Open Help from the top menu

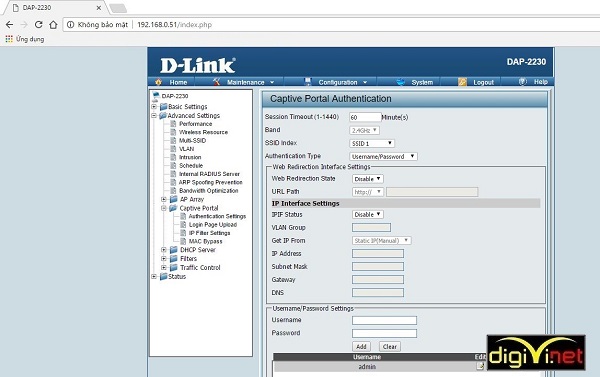541,82
